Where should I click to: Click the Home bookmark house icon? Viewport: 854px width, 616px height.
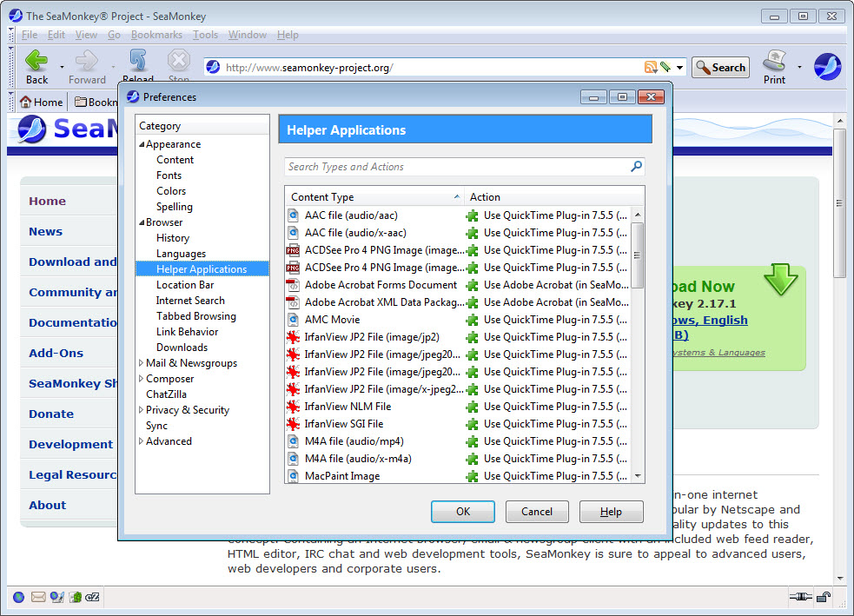coord(25,102)
